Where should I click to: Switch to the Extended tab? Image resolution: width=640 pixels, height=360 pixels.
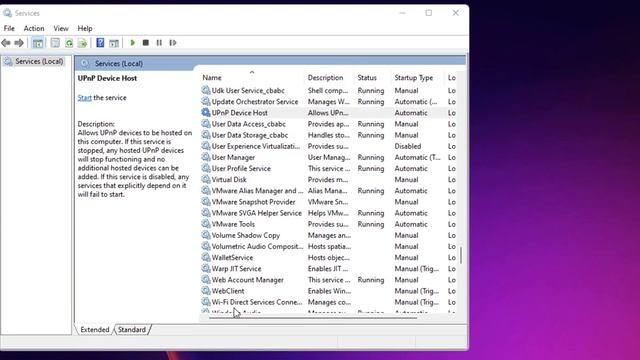click(x=95, y=329)
